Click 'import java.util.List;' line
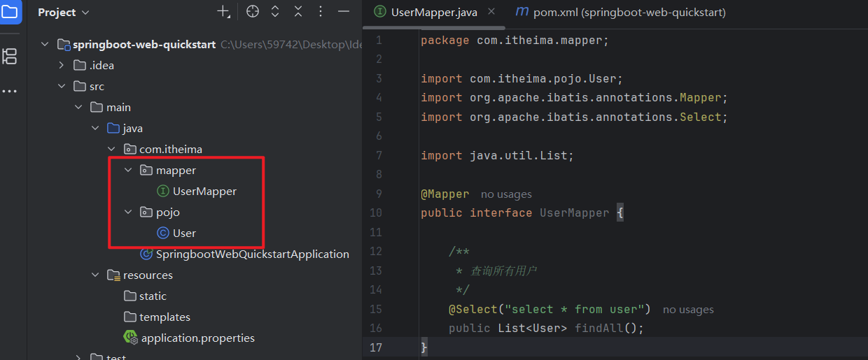Viewport: 868px width, 360px height. click(498, 156)
